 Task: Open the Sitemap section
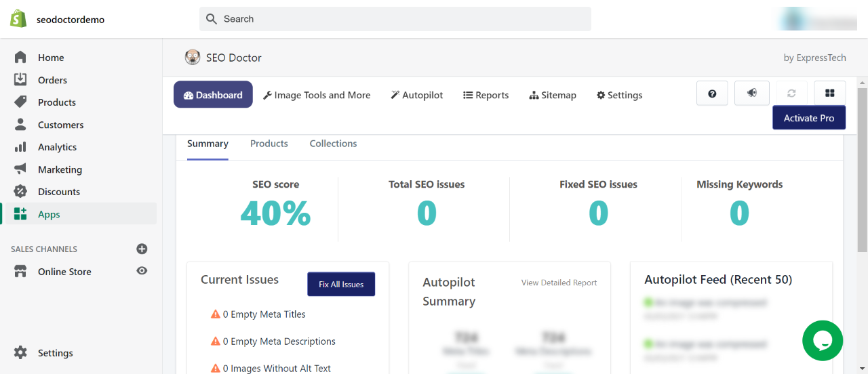pyautogui.click(x=553, y=95)
